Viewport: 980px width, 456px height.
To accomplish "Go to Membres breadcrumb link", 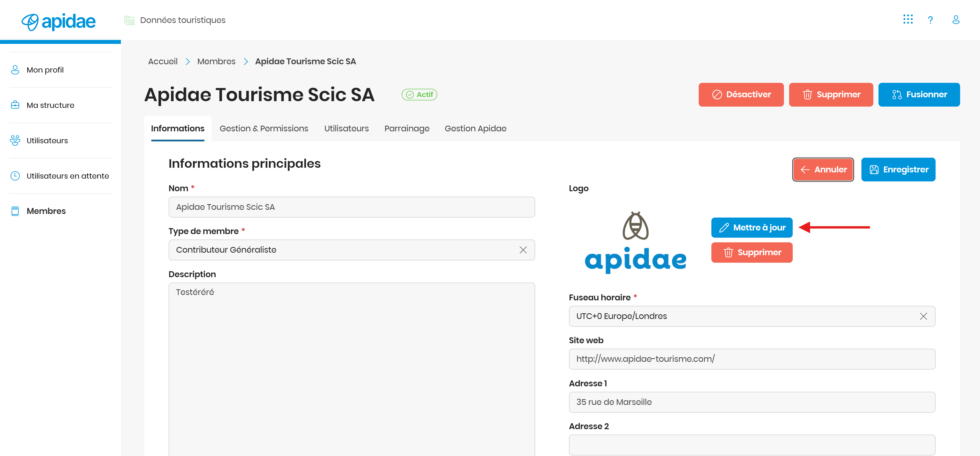I will tap(216, 62).
